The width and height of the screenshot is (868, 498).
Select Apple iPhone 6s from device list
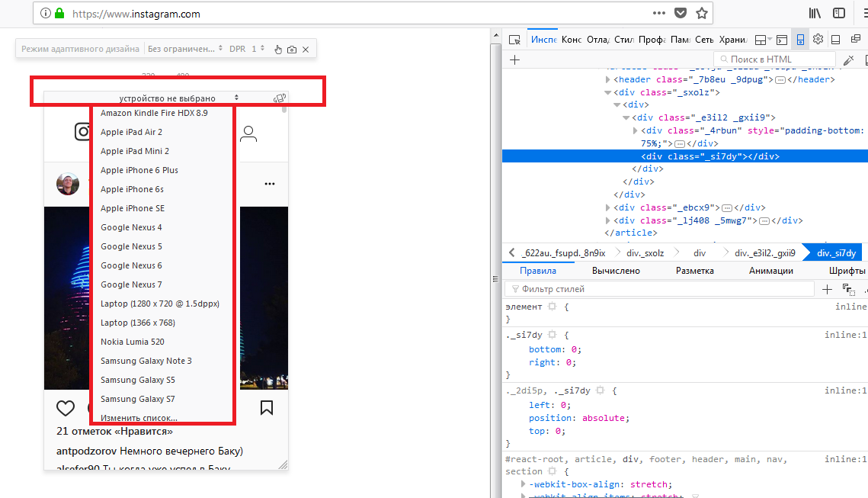point(132,189)
